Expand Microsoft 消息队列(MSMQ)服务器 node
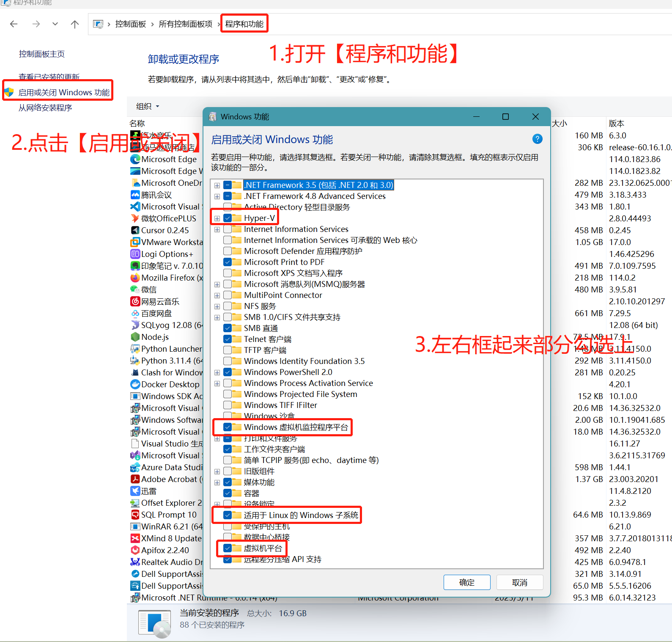672x642 pixels. pyautogui.click(x=217, y=284)
